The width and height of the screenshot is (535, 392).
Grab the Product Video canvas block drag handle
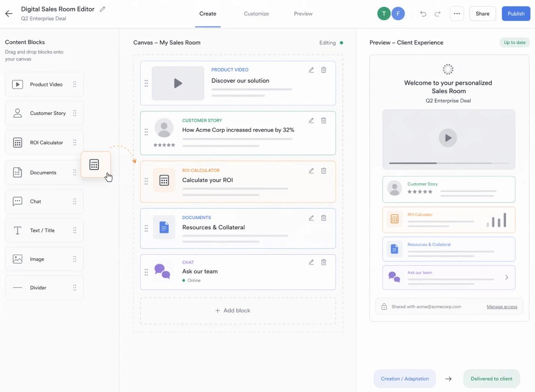[x=146, y=83]
